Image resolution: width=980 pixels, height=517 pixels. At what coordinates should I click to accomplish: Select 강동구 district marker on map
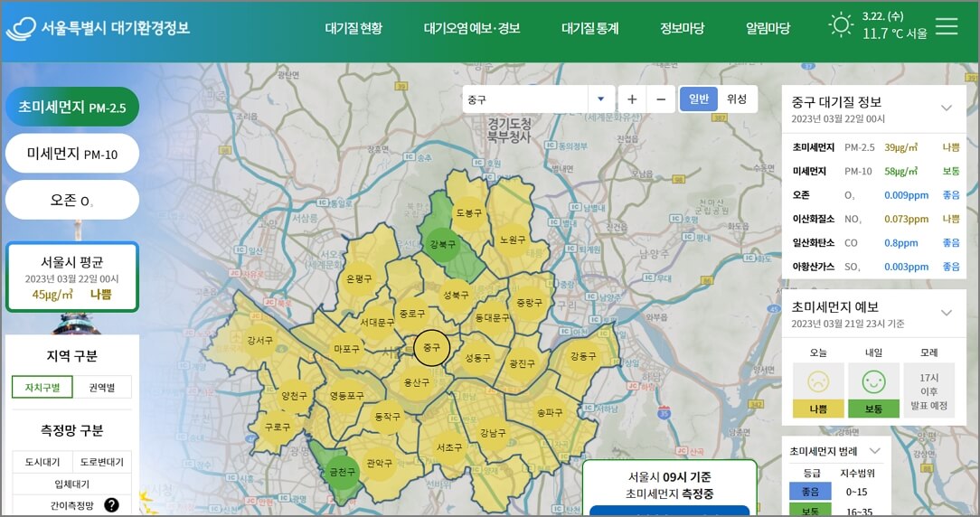pyautogui.click(x=582, y=356)
